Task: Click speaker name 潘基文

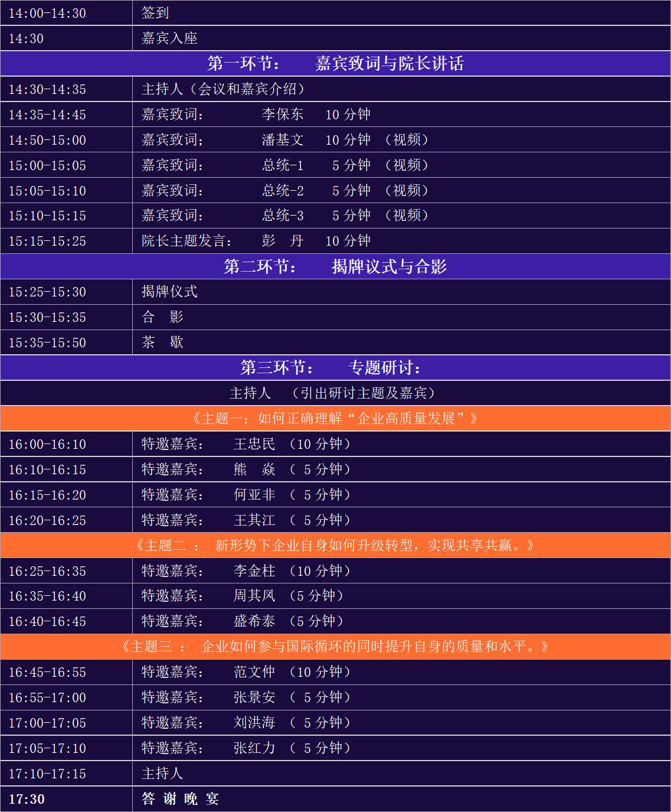Action: coord(283,140)
